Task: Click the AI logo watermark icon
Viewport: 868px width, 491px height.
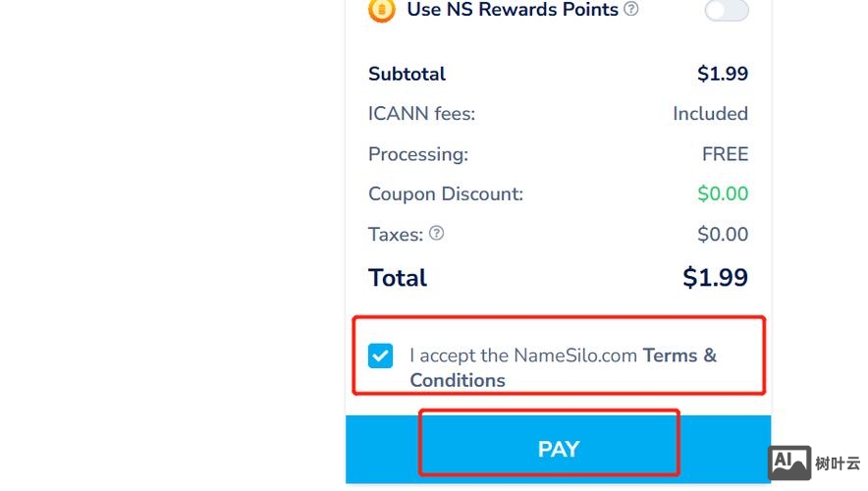Action: click(x=789, y=462)
